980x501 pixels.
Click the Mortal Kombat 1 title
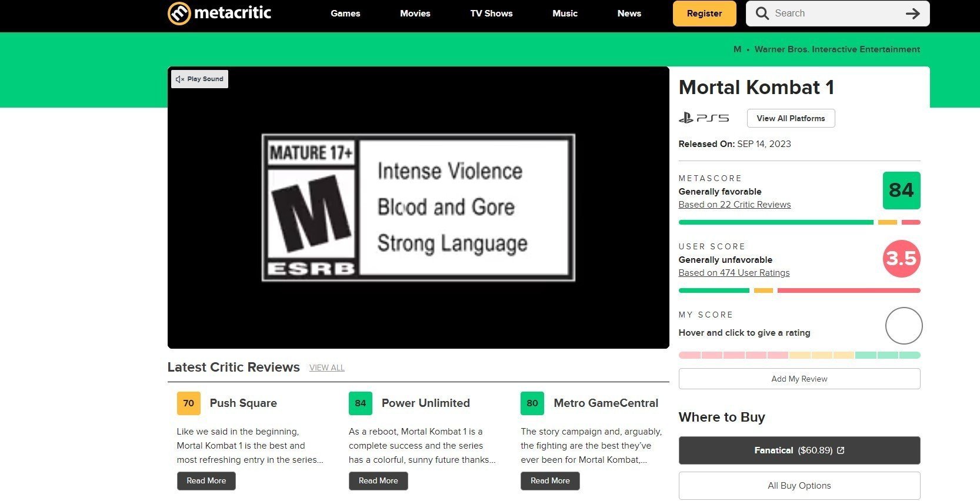756,88
